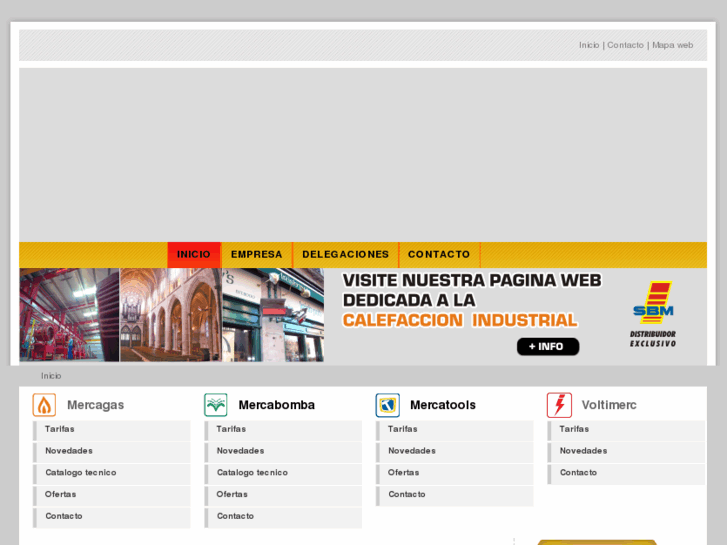Image resolution: width=727 pixels, height=545 pixels.
Task: Click the Mercabomba green fountain icon
Action: [216, 405]
